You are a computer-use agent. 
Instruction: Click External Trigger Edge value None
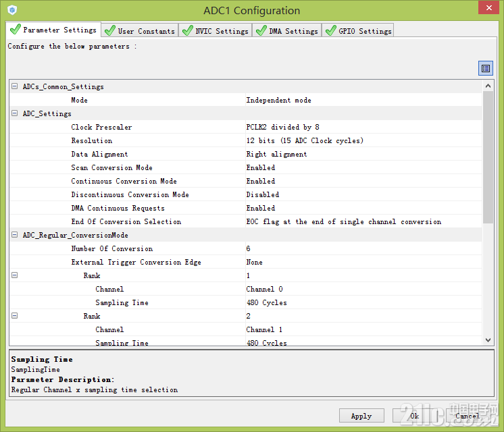(x=254, y=262)
